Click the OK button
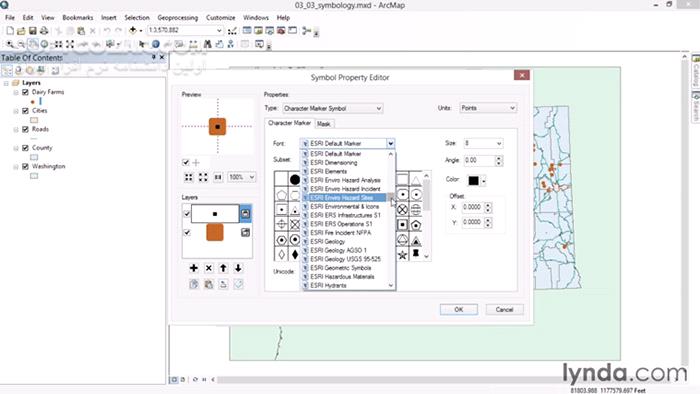 coord(458,310)
